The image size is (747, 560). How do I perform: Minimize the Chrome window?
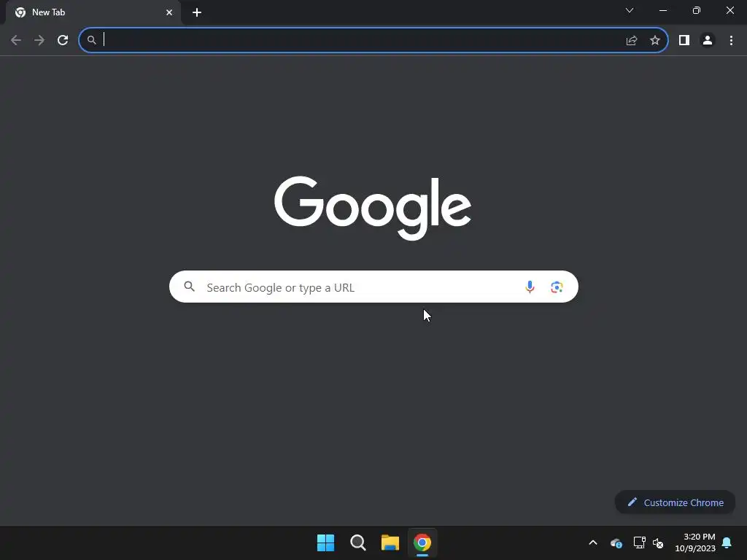click(x=662, y=10)
